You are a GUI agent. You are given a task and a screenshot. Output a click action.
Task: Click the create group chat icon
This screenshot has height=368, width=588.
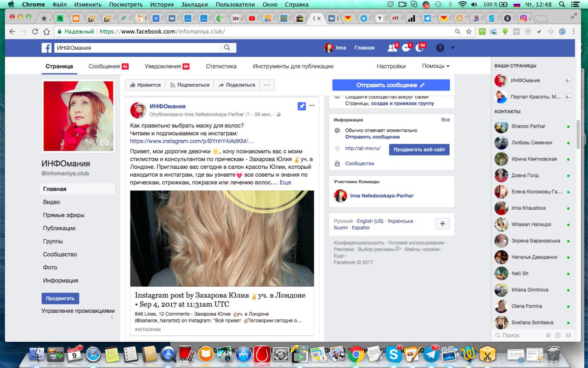coord(568,335)
